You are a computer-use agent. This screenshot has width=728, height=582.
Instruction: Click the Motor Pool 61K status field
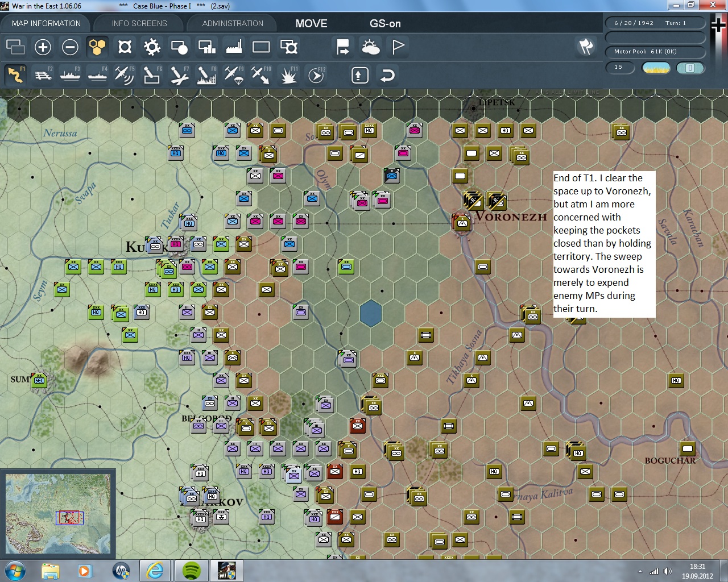pos(655,52)
